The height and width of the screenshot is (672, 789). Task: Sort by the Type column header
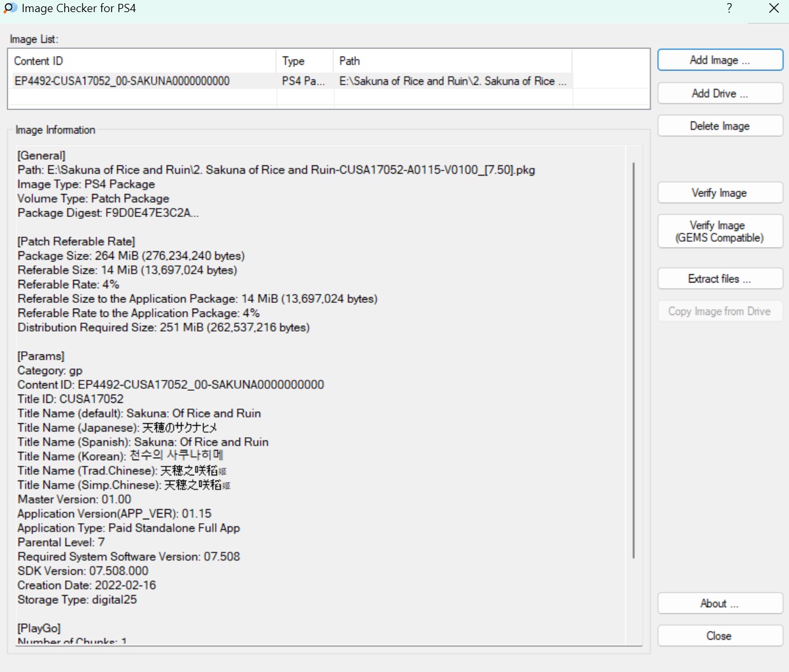click(305, 61)
